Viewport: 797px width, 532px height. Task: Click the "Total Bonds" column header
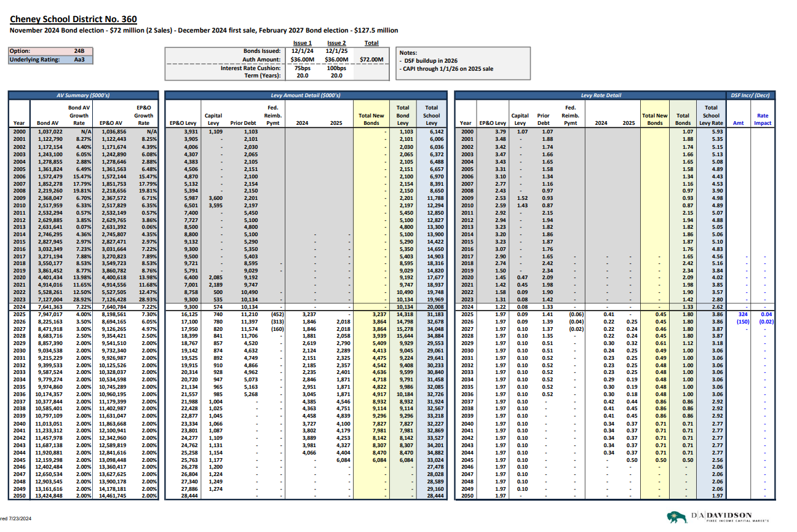[x=683, y=119]
